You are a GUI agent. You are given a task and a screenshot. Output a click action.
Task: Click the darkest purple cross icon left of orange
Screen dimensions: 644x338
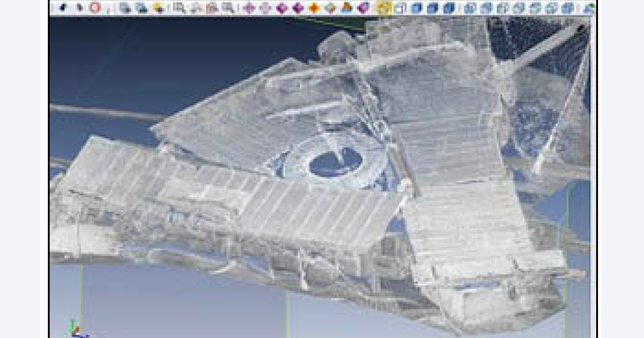pos(298,8)
